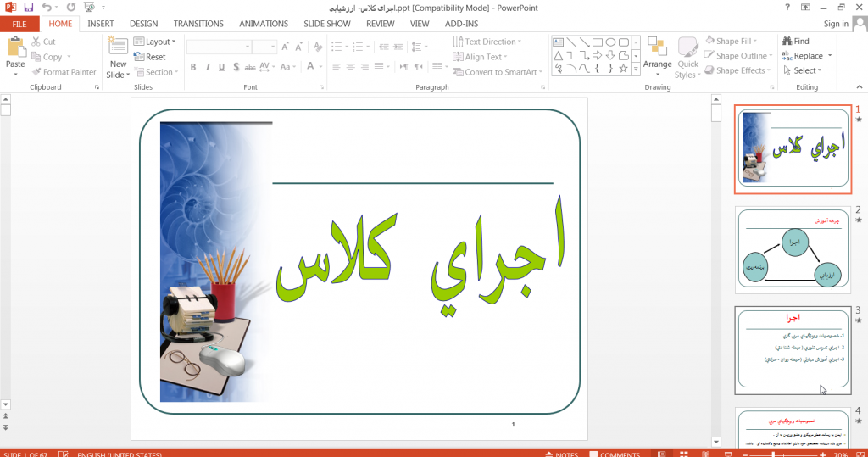Increase list indent level
The height and width of the screenshot is (457, 868).
398,47
